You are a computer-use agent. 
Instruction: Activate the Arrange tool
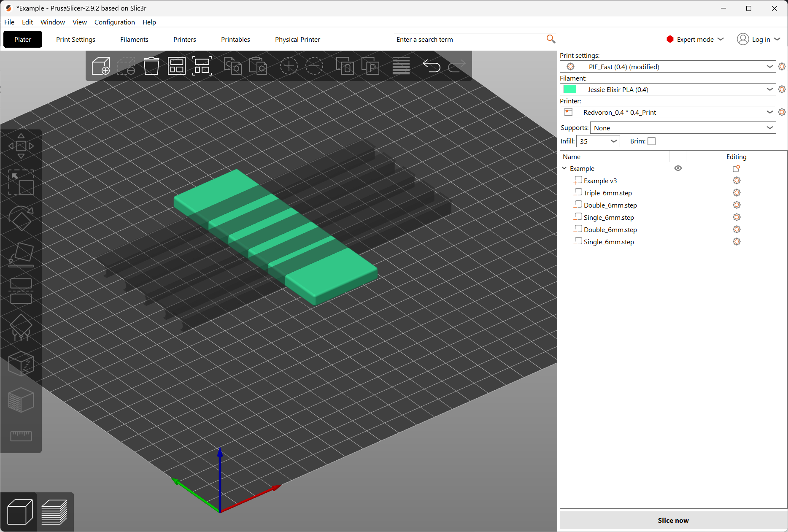tap(177, 66)
